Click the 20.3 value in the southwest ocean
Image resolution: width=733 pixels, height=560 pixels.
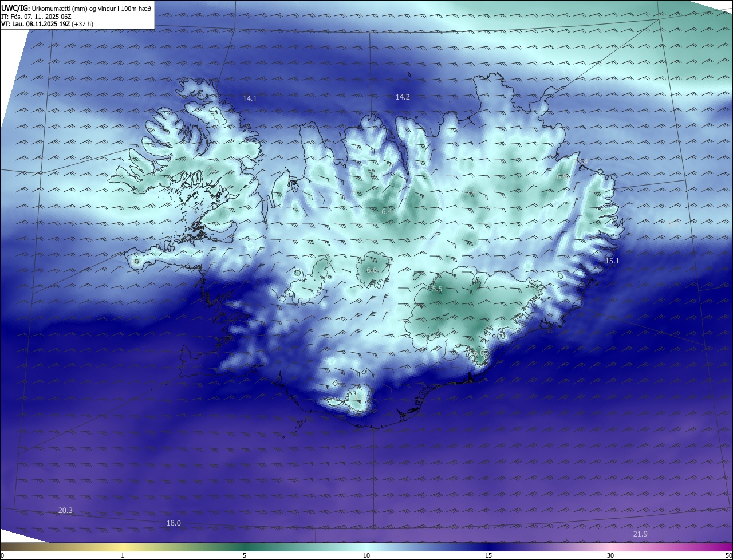pos(65,511)
